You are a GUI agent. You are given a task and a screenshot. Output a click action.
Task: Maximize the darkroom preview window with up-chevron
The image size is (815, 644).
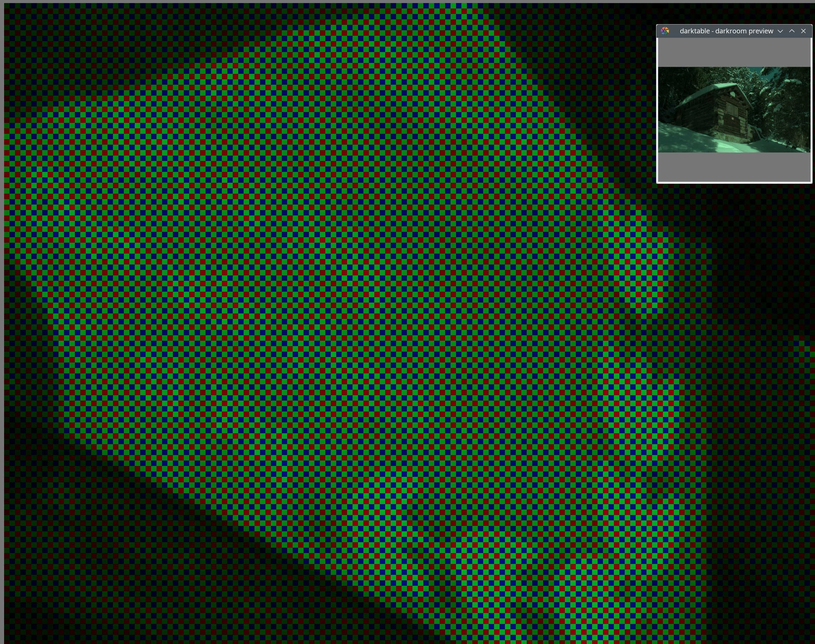tap(792, 31)
